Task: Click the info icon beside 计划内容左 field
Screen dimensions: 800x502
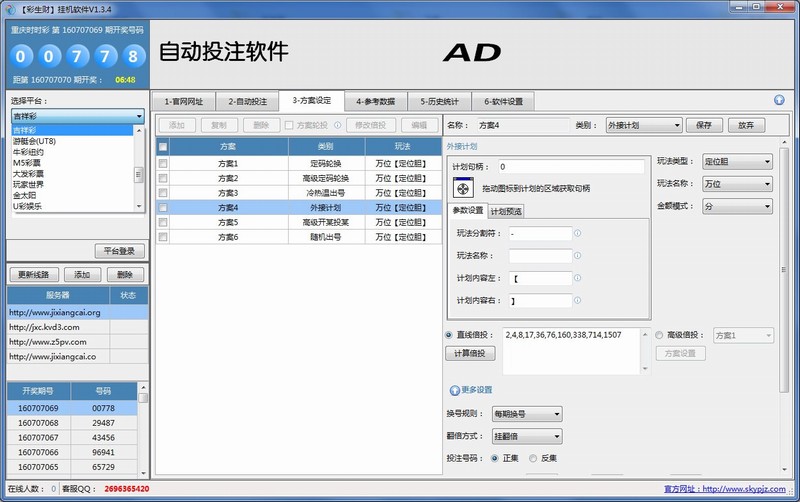Action: click(x=577, y=277)
